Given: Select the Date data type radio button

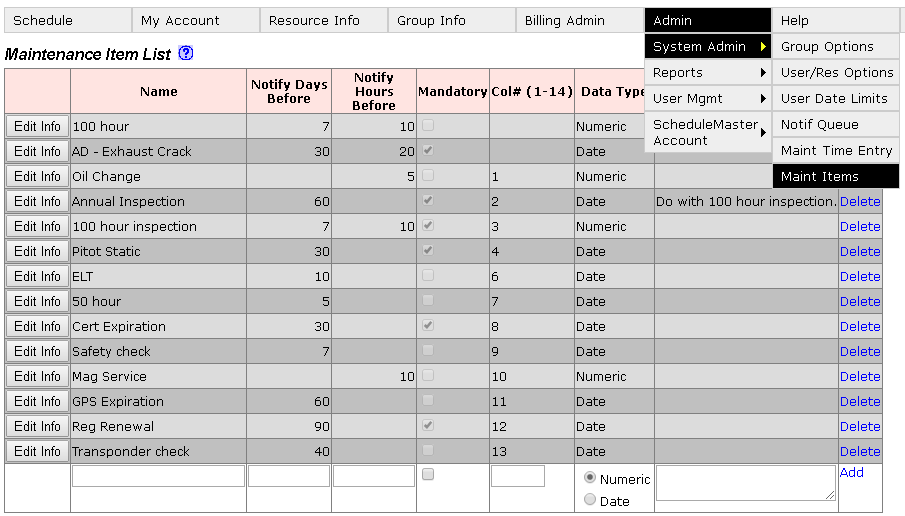Looking at the screenshot, I should (x=589, y=499).
